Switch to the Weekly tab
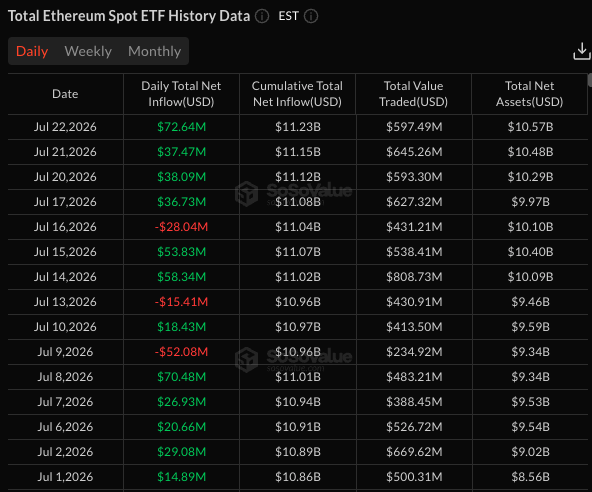592x492 pixels. coord(88,51)
